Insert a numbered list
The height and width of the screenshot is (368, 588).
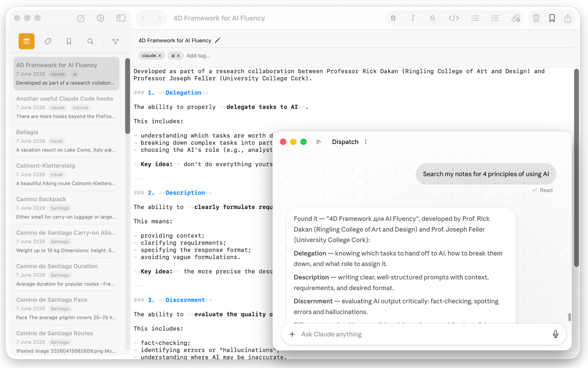(x=495, y=18)
